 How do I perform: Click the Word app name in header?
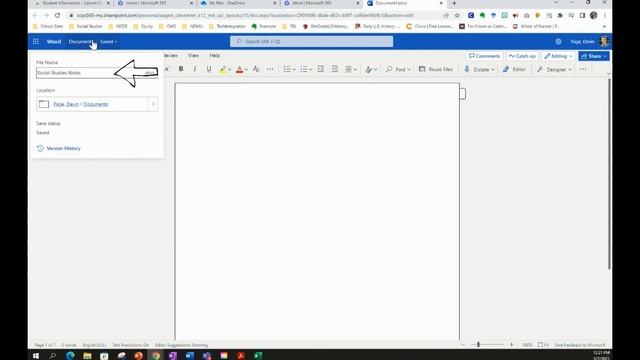(x=54, y=42)
